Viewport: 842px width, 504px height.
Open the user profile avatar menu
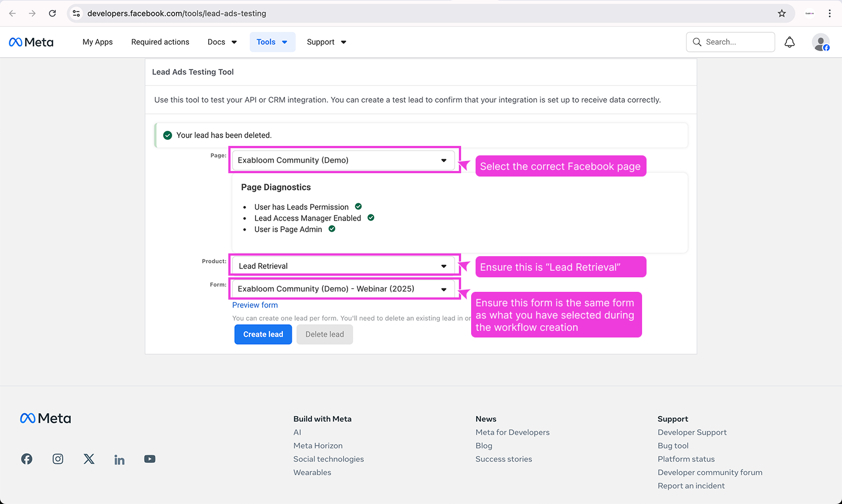coord(820,42)
